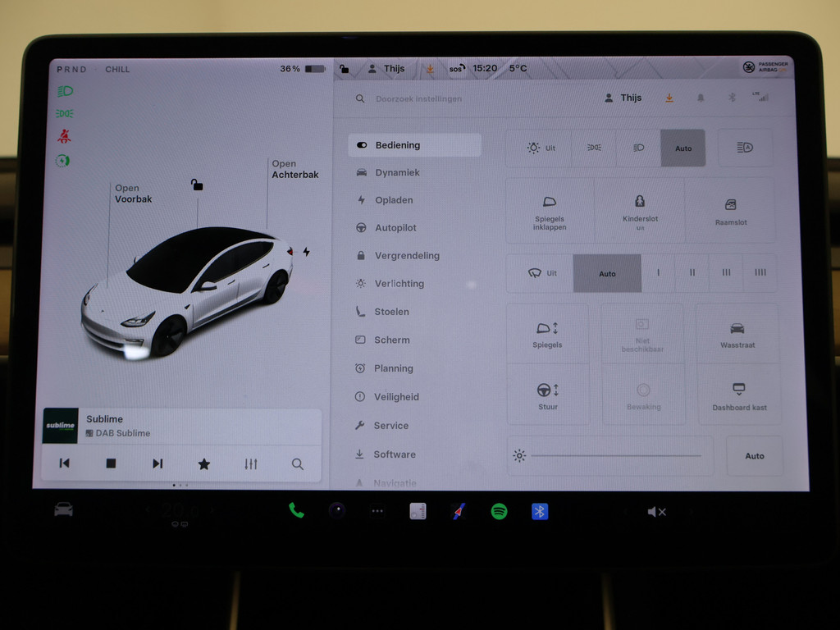Image resolution: width=840 pixels, height=630 pixels.
Task: Unmute the volume speaker icon
Action: (656, 512)
